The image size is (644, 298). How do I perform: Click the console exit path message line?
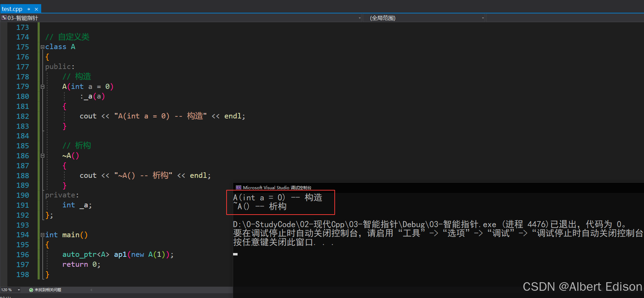point(430,225)
